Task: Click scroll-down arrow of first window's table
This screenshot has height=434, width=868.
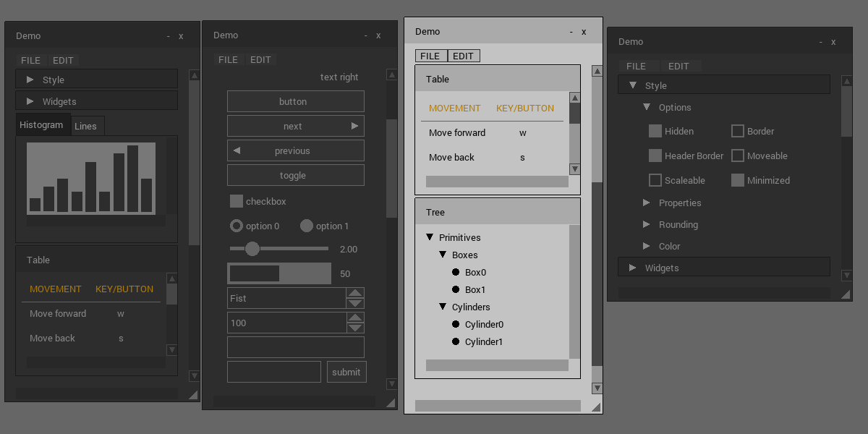Action: [171, 349]
